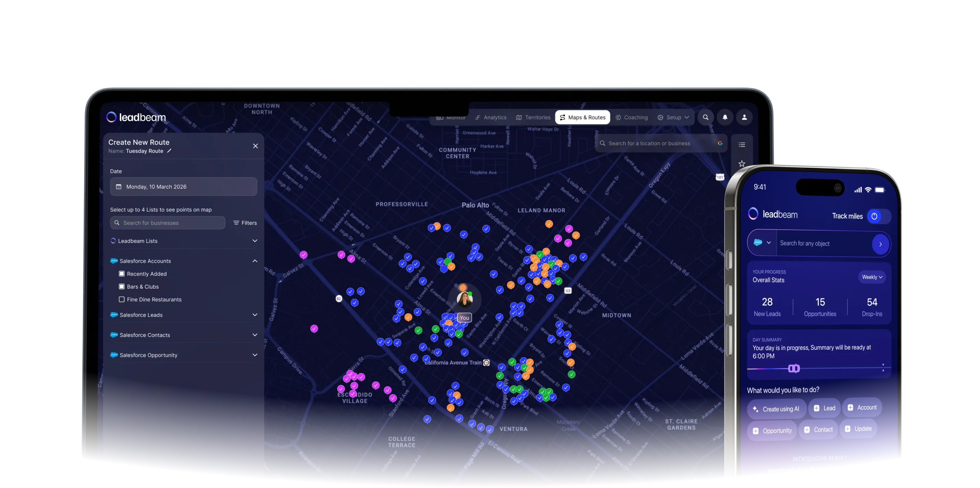Click the list view icon beside map search
The image size is (980, 488).
point(741,145)
